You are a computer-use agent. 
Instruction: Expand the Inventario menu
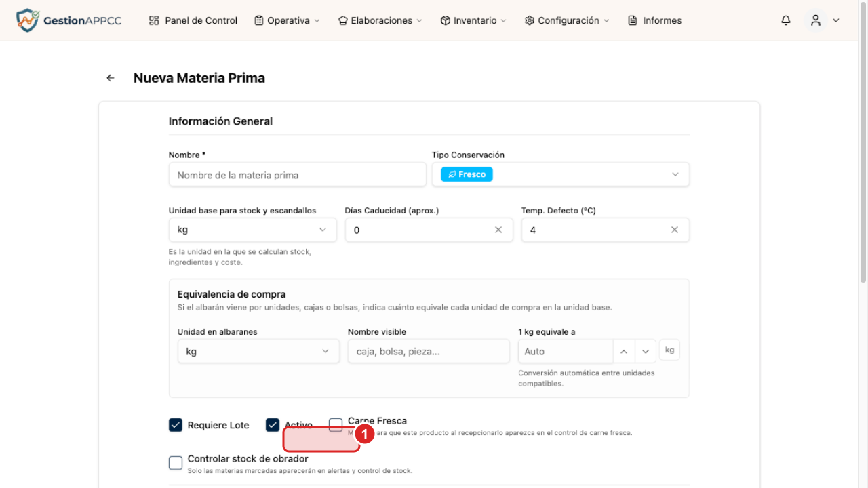[x=473, y=20]
